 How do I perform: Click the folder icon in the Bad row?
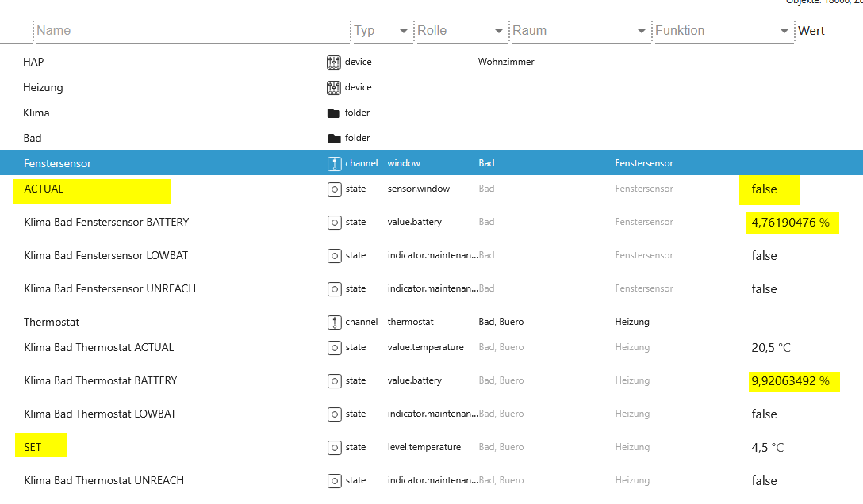334,138
